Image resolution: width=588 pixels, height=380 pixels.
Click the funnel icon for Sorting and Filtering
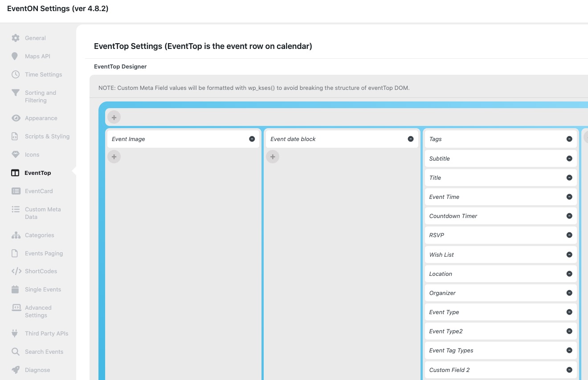point(16,93)
